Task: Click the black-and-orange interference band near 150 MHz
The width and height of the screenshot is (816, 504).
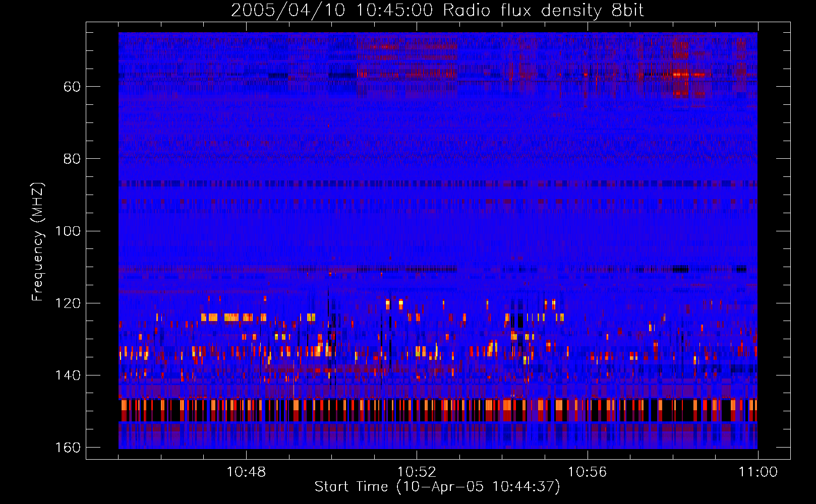Action: (x=438, y=410)
